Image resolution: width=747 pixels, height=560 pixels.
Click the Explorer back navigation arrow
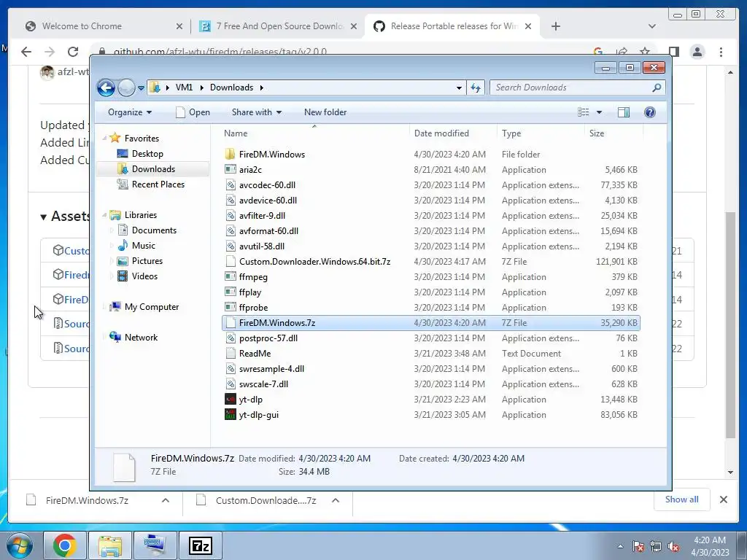(106, 87)
